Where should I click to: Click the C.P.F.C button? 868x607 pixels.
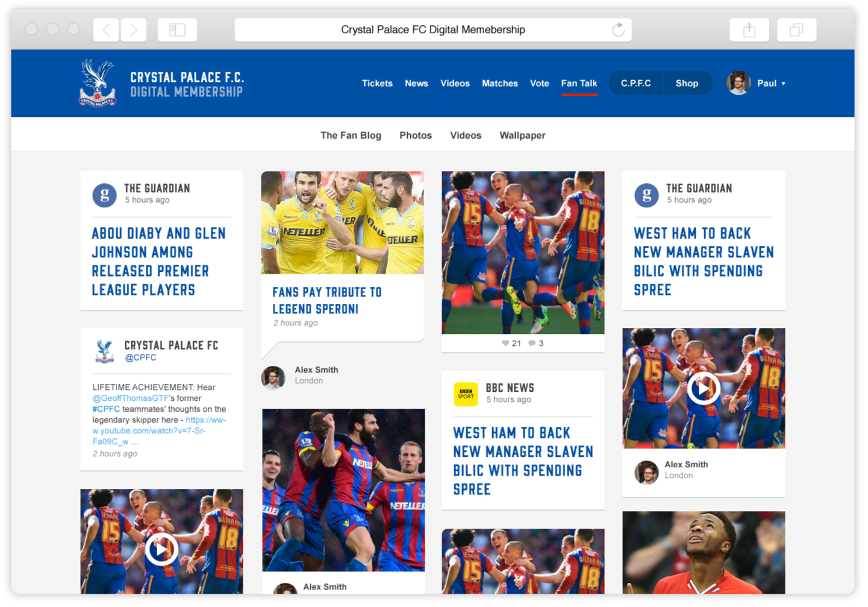pyautogui.click(x=636, y=83)
